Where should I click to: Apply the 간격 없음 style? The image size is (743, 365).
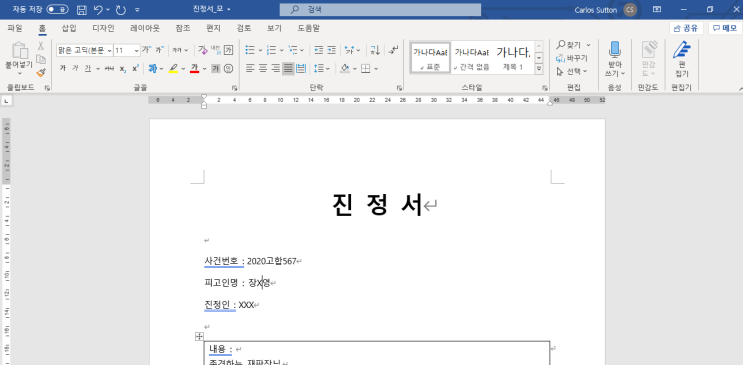471,58
